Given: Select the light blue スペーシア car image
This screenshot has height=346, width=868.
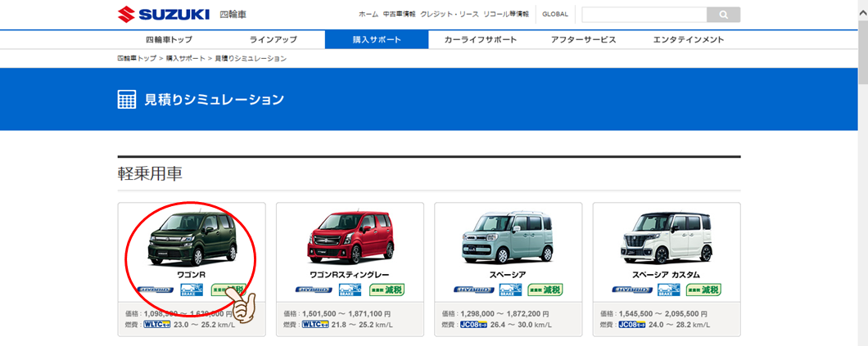Looking at the screenshot, I should click(508, 236).
